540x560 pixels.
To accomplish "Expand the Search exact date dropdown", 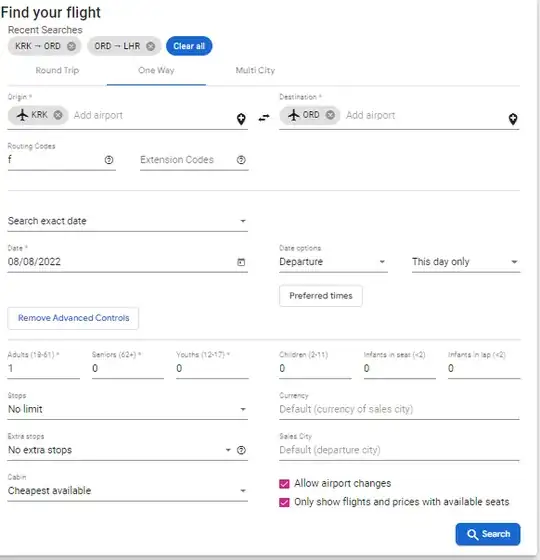I will pos(128,221).
